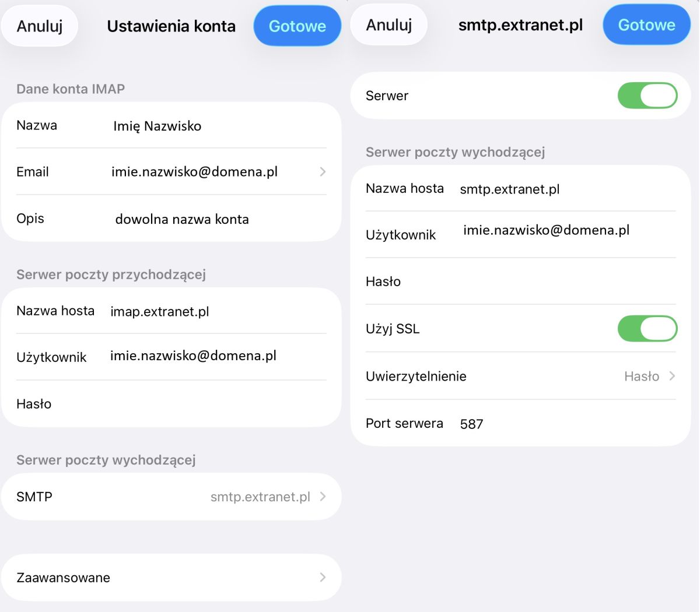The width and height of the screenshot is (700, 612).
Task: Toggle the Serwer switch
Action: click(x=647, y=96)
